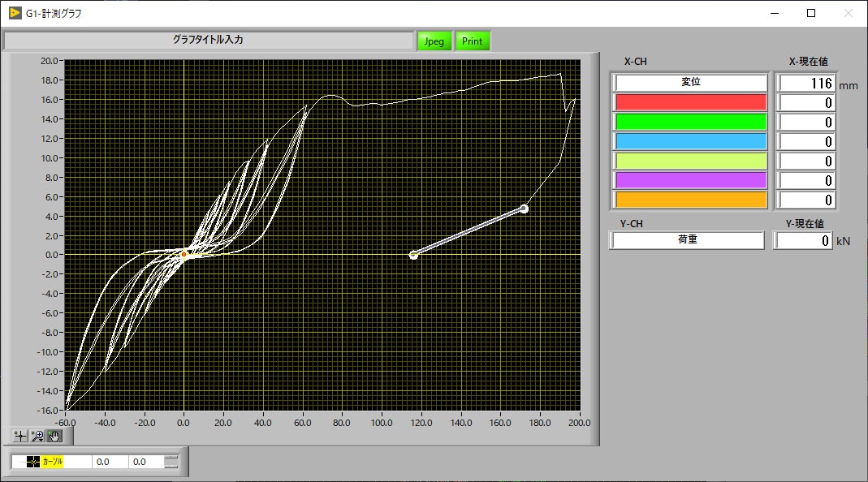Click the orange channel color swatch
Screen dimensions: 868x482
coord(690,200)
